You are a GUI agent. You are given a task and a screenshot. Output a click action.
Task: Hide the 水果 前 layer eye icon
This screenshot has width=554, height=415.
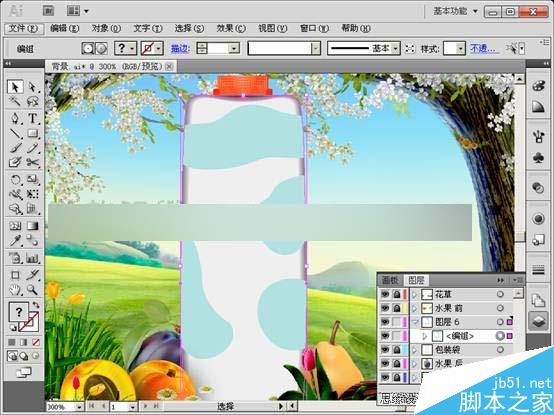pyautogui.click(x=385, y=308)
